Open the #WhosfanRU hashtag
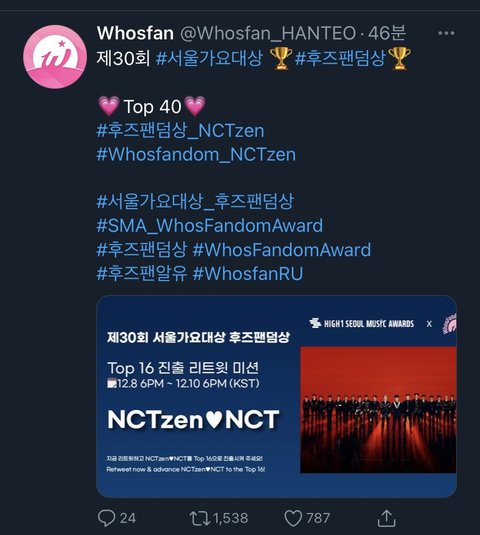This screenshot has width=480, height=535. pos(248,274)
